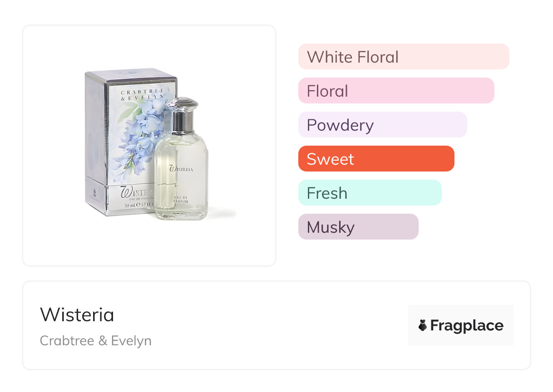553x392 pixels.
Task: Click the Sweet label text
Action: click(330, 159)
